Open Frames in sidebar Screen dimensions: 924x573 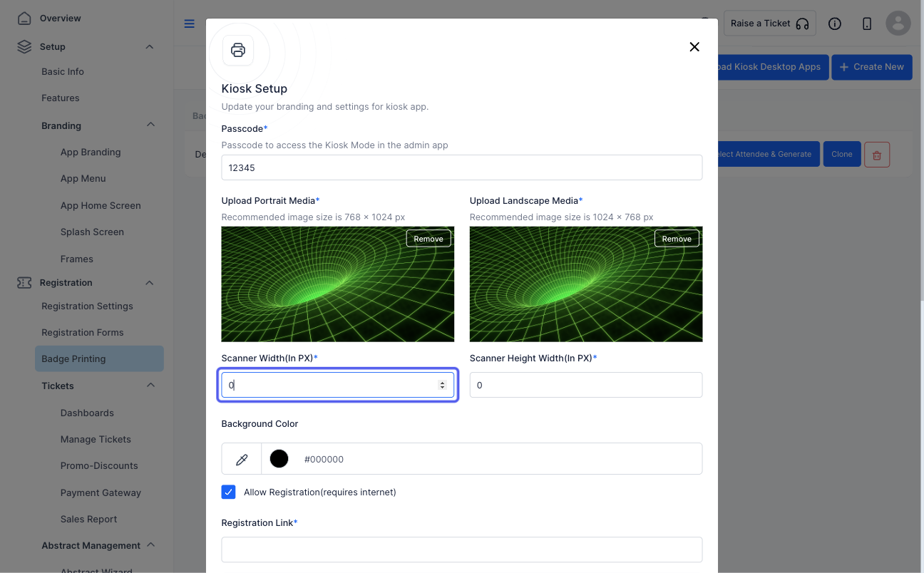point(77,259)
